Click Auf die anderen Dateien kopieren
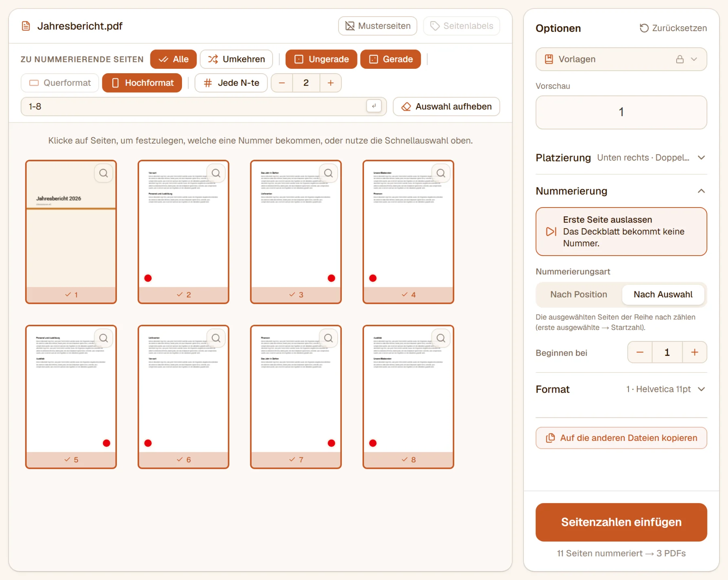The height and width of the screenshot is (580, 728). click(621, 438)
